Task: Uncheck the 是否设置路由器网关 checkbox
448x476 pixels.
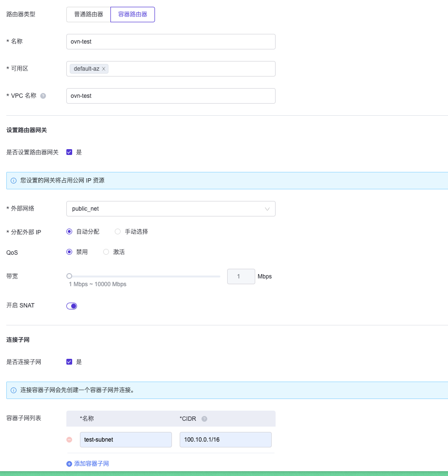Action: pos(69,152)
